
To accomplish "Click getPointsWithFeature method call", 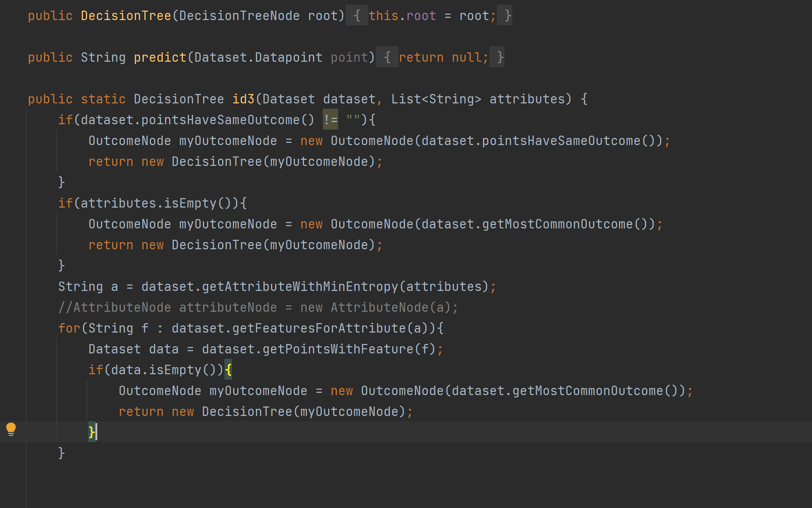I will (338, 349).
